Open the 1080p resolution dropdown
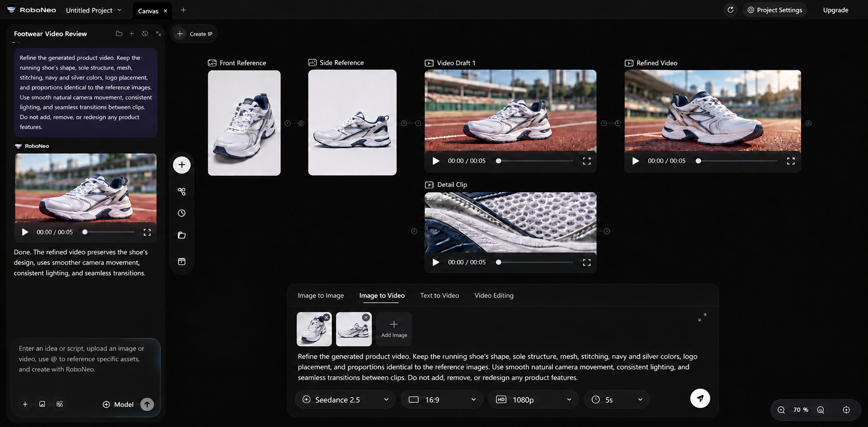Image resolution: width=868 pixels, height=427 pixels. tap(533, 400)
